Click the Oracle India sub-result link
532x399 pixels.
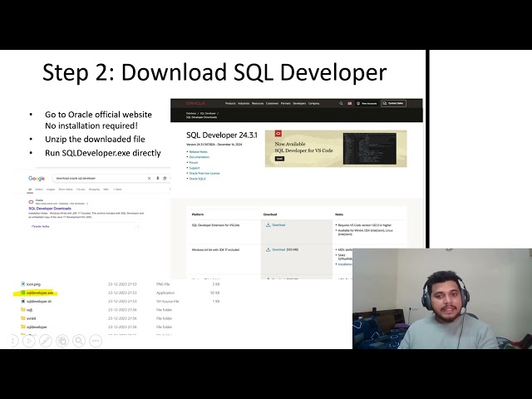[41, 226]
